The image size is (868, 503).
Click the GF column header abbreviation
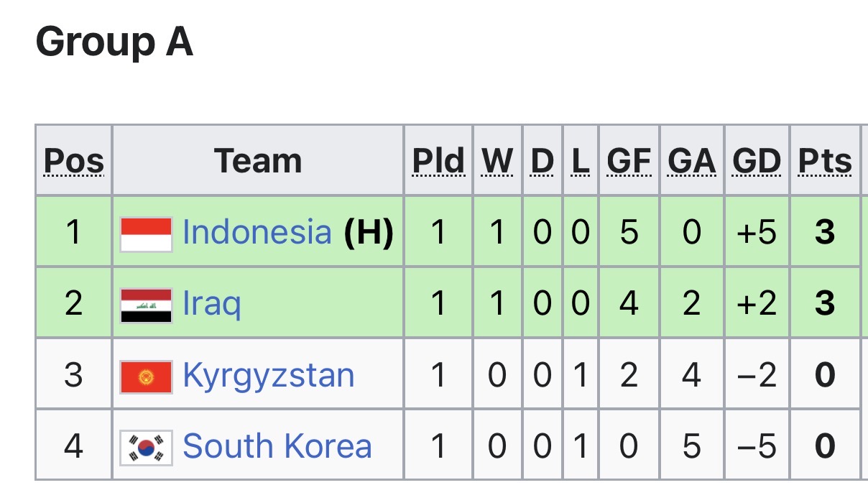629,161
